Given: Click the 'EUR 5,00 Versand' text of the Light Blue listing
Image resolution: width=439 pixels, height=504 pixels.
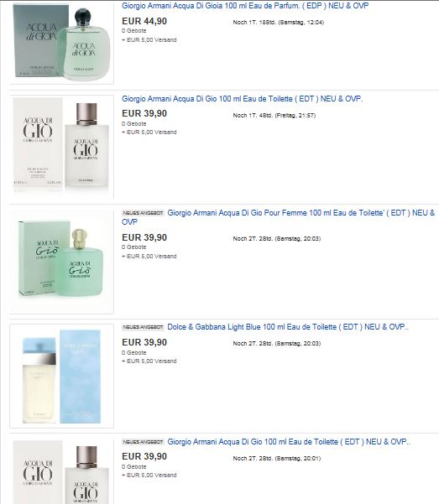Looking at the screenshot, I should [x=149, y=361].
